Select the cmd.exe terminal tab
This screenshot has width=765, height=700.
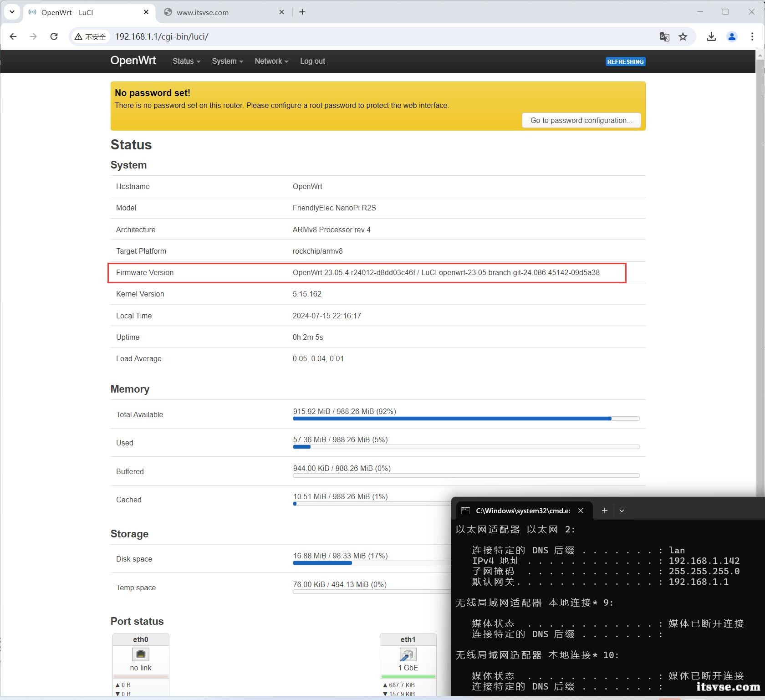[x=524, y=511]
